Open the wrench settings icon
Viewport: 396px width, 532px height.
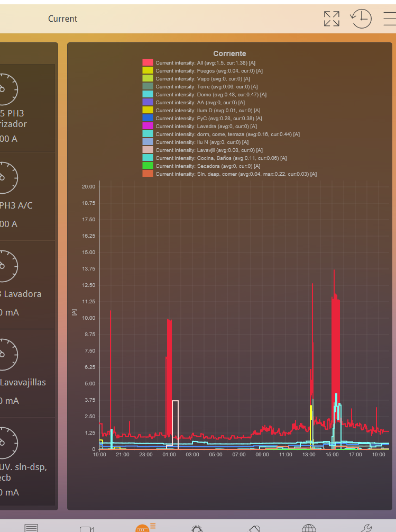click(365, 528)
